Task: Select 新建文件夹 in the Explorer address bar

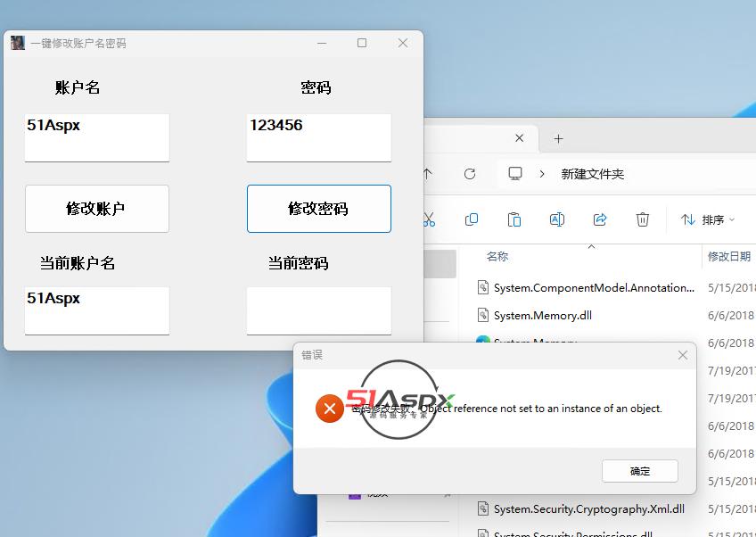Action: 593,174
